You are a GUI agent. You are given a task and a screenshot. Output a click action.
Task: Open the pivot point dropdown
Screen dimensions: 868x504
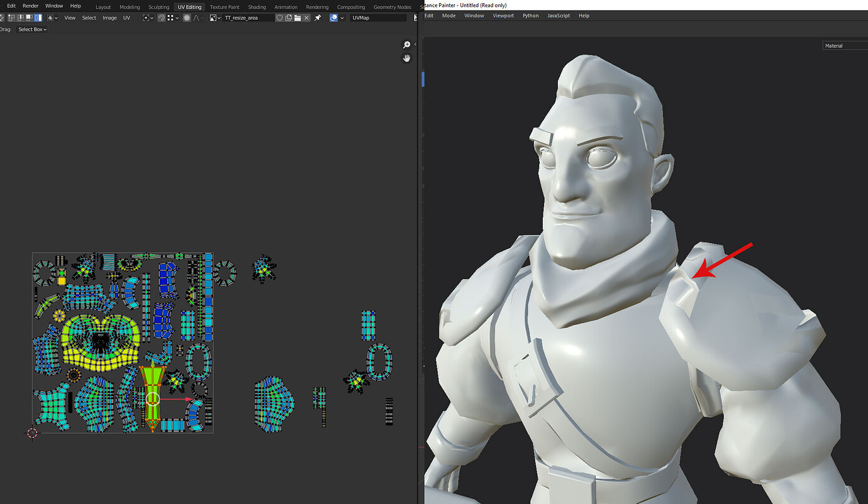(x=148, y=18)
